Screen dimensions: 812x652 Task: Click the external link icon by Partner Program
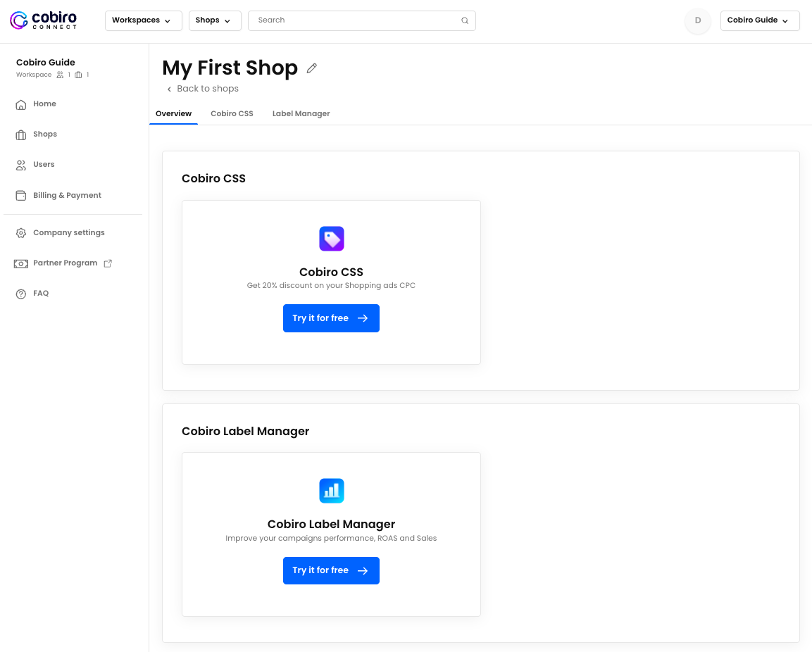[x=108, y=263]
